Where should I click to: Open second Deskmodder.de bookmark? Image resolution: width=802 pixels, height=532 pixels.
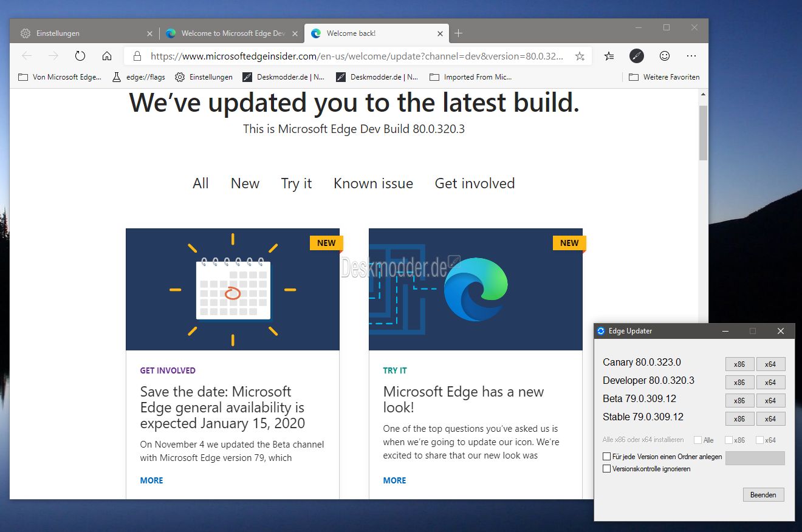point(377,77)
